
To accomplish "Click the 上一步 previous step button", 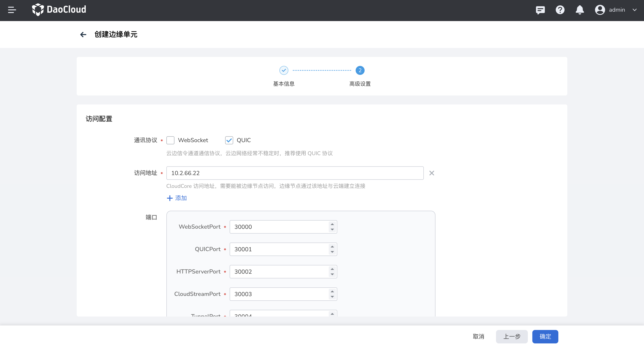I will coord(511,336).
